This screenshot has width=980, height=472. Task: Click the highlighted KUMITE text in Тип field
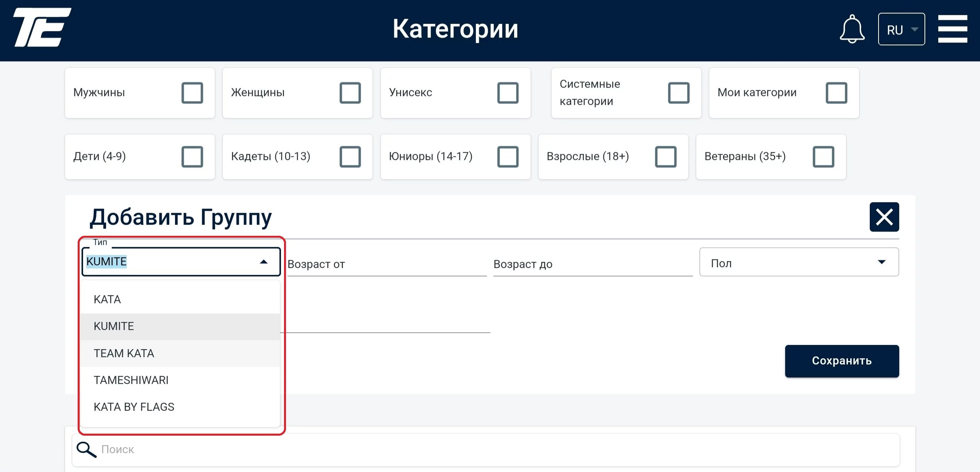(106, 261)
